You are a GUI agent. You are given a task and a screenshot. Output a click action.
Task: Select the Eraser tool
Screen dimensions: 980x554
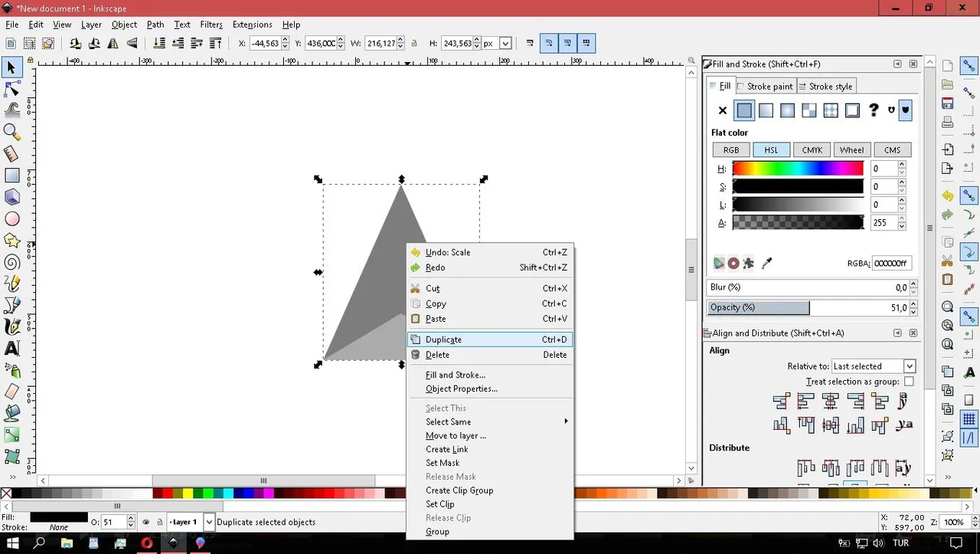click(x=11, y=392)
